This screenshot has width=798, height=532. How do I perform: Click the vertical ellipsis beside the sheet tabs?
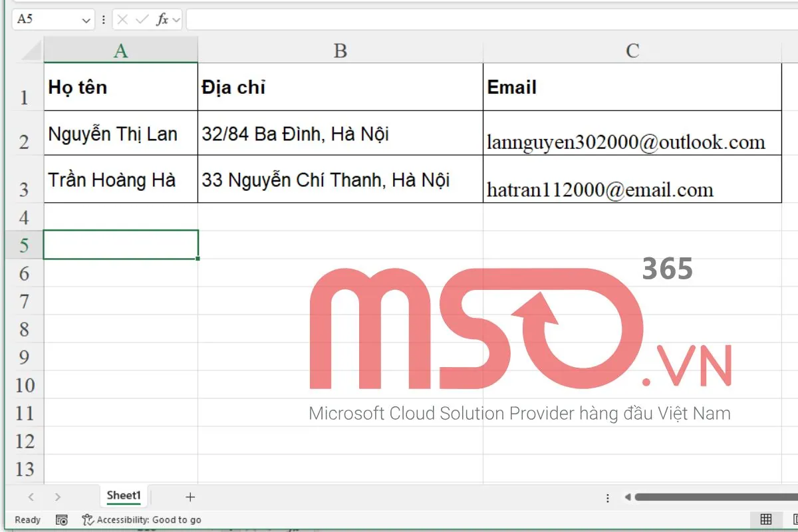[x=607, y=497]
